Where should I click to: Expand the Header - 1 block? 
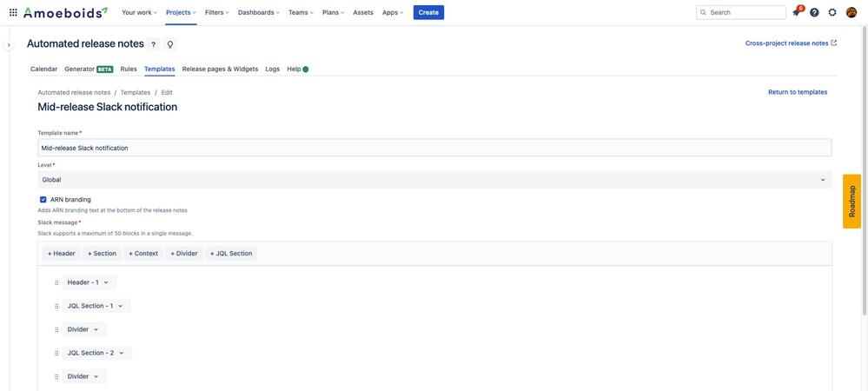point(89,282)
